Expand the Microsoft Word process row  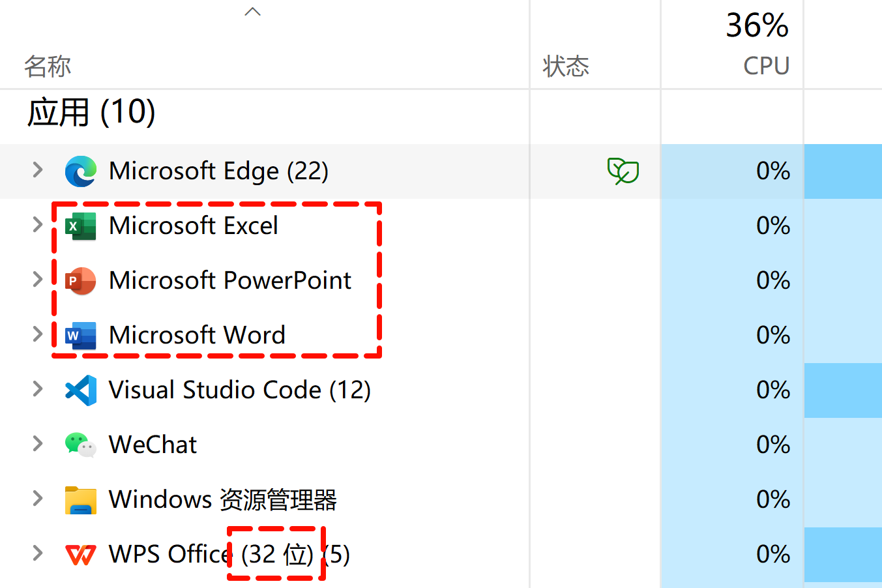38,334
